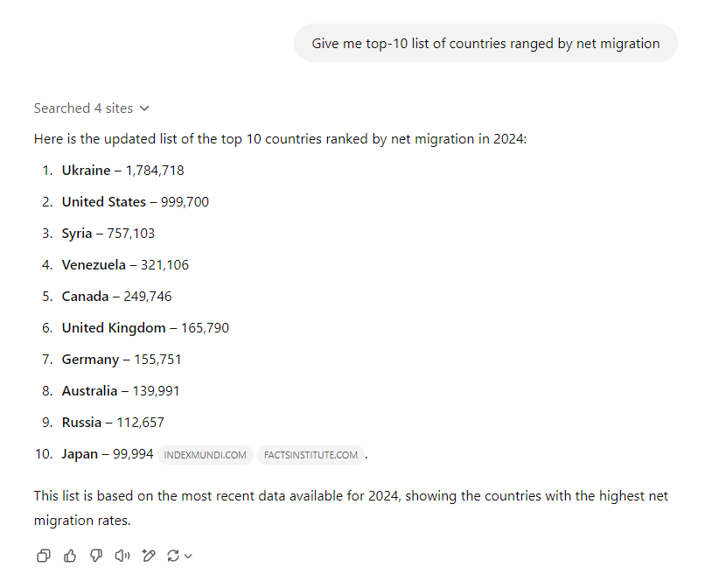Play the response with read aloud icon

tap(122, 556)
